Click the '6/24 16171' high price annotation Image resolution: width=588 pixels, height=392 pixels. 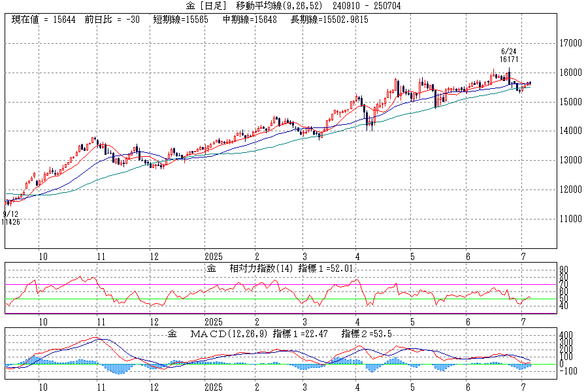click(509, 55)
